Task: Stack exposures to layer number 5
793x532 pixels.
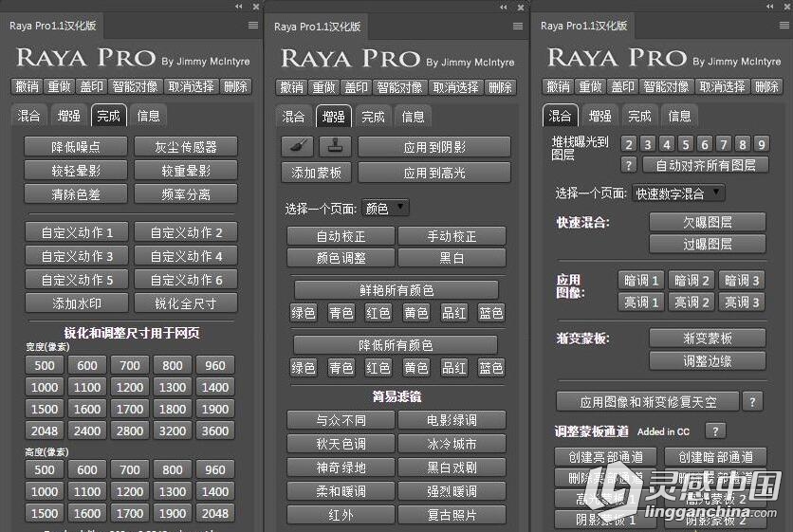Action: pyautogui.click(x=685, y=144)
